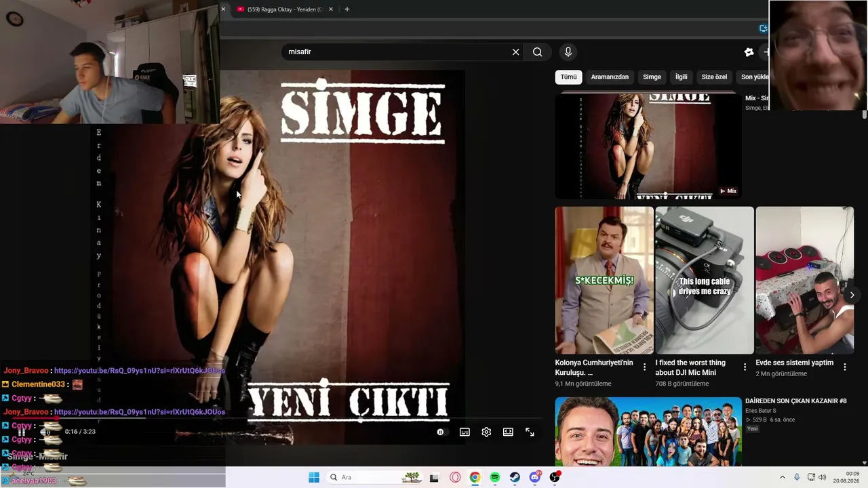
Task: Open Jony_Bravoo's second youtu.be chat link
Action: point(140,412)
